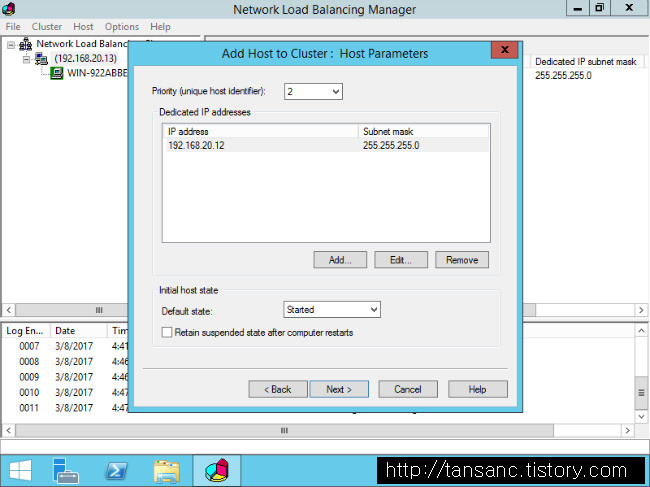
Task: Enable Retain suspended state after computer restarts
Action: pyautogui.click(x=167, y=332)
